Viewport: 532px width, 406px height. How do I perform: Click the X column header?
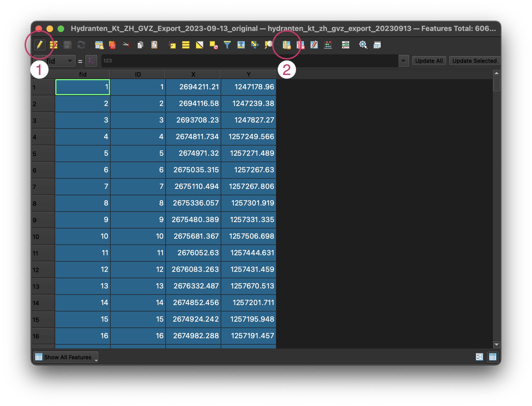[193, 74]
